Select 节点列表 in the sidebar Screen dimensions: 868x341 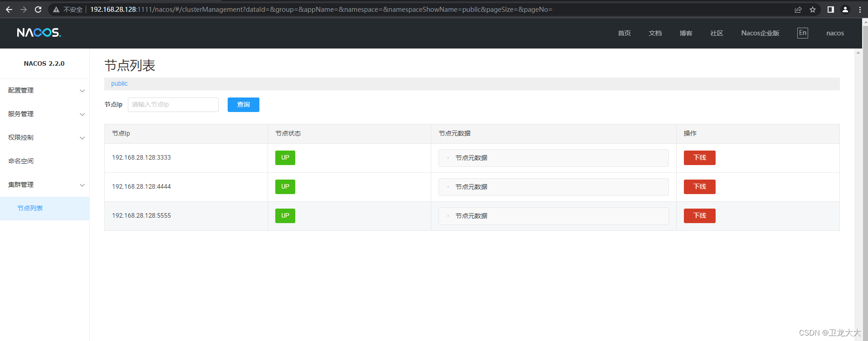tap(44, 209)
